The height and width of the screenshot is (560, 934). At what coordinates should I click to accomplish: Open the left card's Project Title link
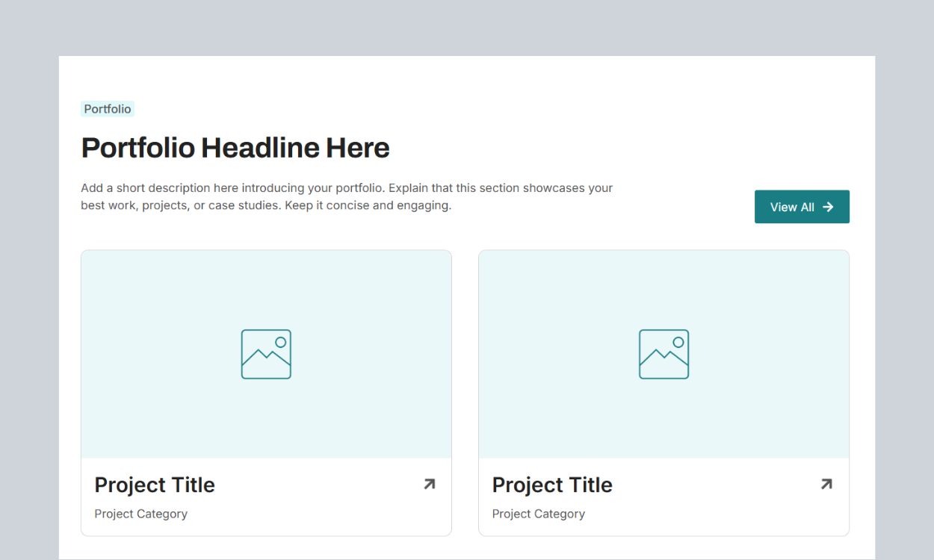coord(155,485)
